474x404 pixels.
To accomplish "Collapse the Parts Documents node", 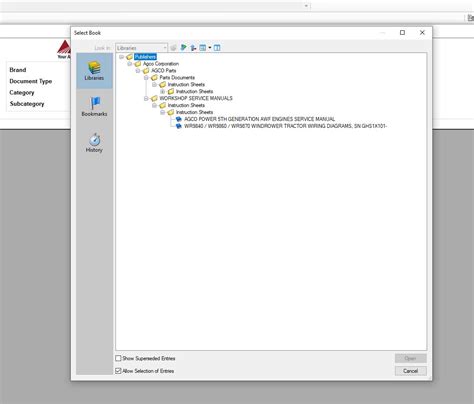I will [146, 77].
